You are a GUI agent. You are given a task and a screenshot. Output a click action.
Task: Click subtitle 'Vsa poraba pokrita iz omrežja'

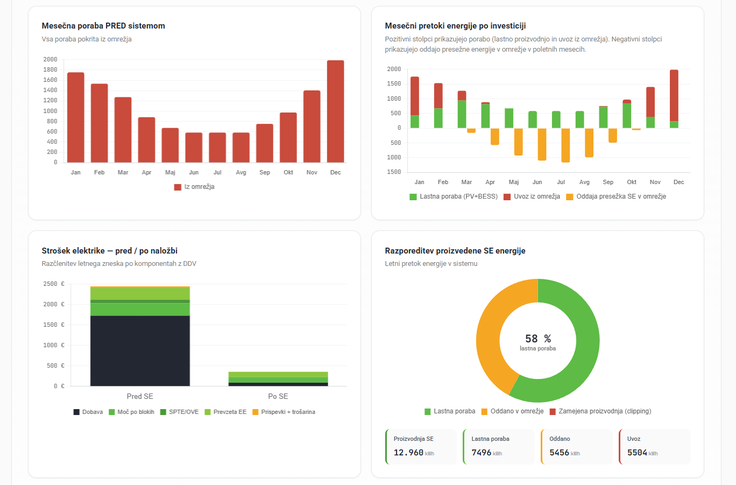(86, 39)
